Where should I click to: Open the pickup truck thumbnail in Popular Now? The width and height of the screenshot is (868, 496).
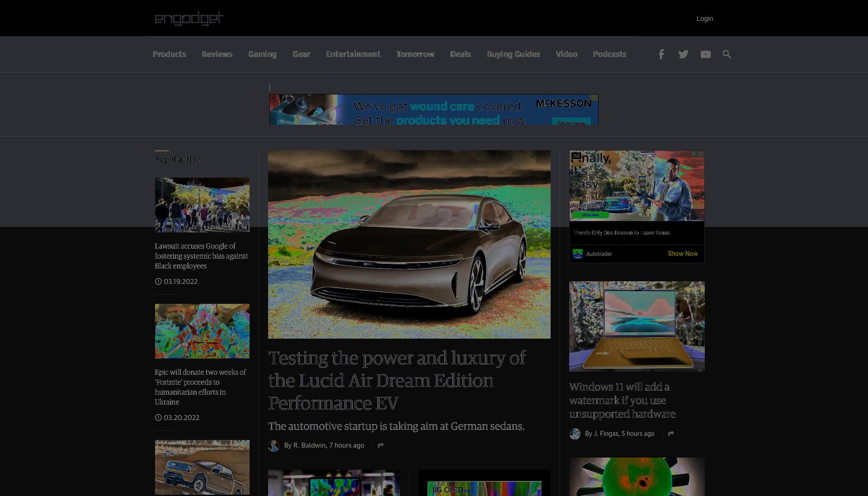pyautogui.click(x=202, y=467)
